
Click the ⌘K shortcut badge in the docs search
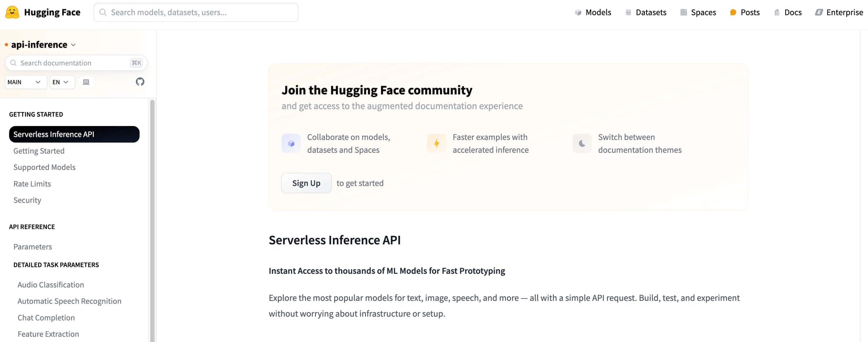[136, 63]
